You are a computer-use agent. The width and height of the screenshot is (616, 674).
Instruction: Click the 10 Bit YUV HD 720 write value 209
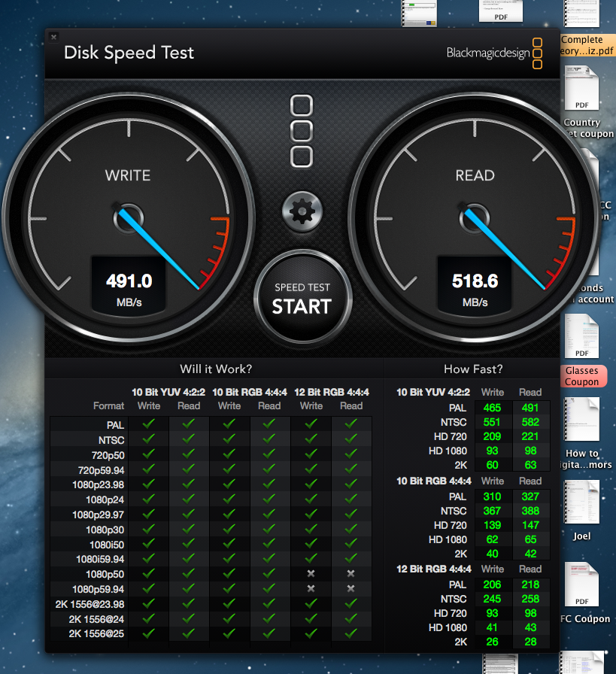point(492,437)
